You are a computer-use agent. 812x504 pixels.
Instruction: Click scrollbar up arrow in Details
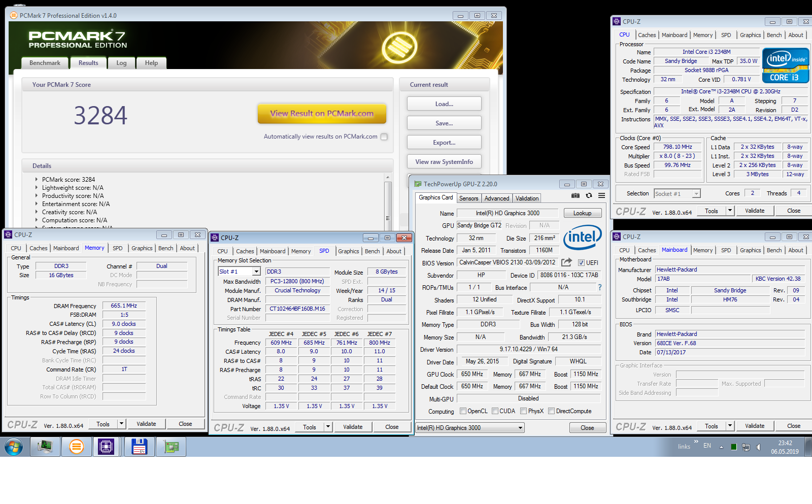click(x=388, y=178)
